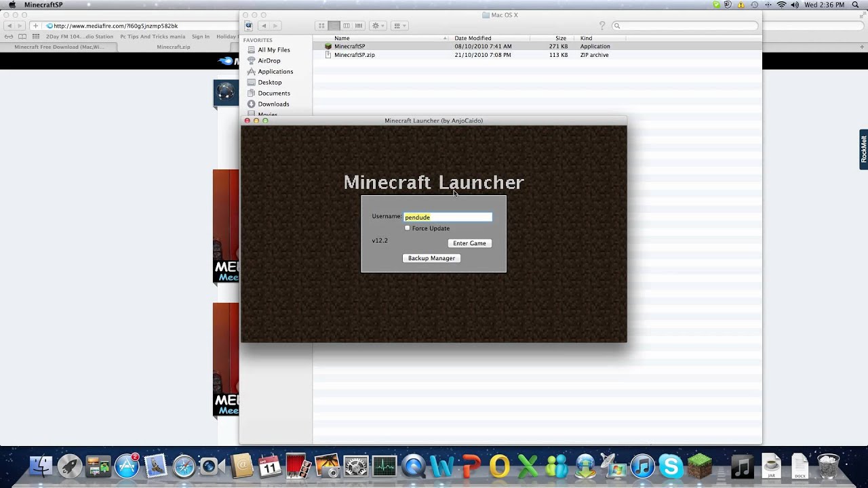Click the Finder search field
Viewport: 868px width, 488px height.
(685, 26)
